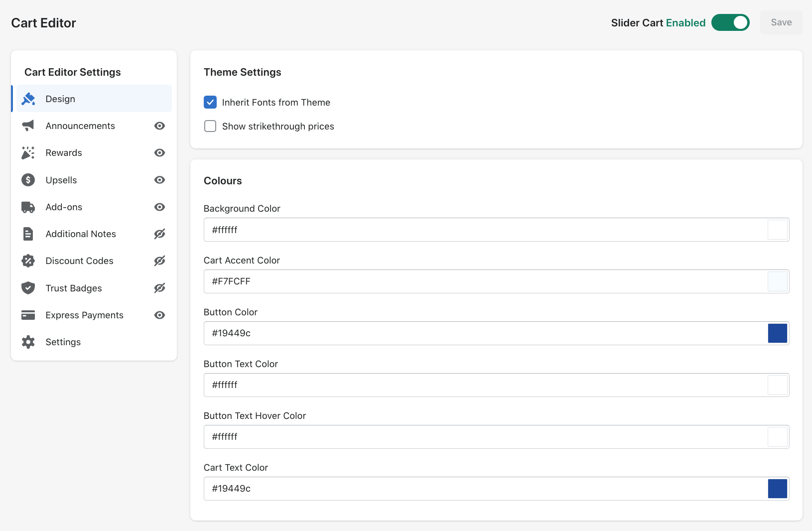Select the Rewards icon in the sidebar
The width and height of the screenshot is (812, 531).
click(x=28, y=152)
